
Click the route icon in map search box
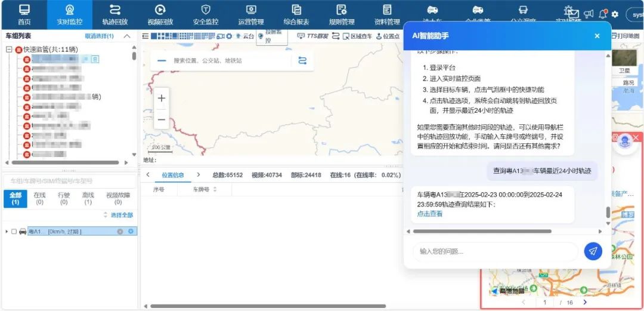302,60
